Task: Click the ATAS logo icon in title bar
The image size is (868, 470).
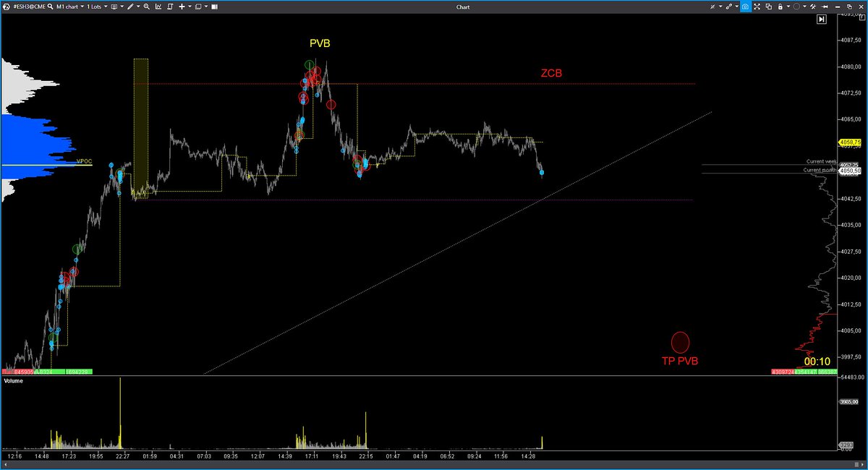Action: (6, 7)
